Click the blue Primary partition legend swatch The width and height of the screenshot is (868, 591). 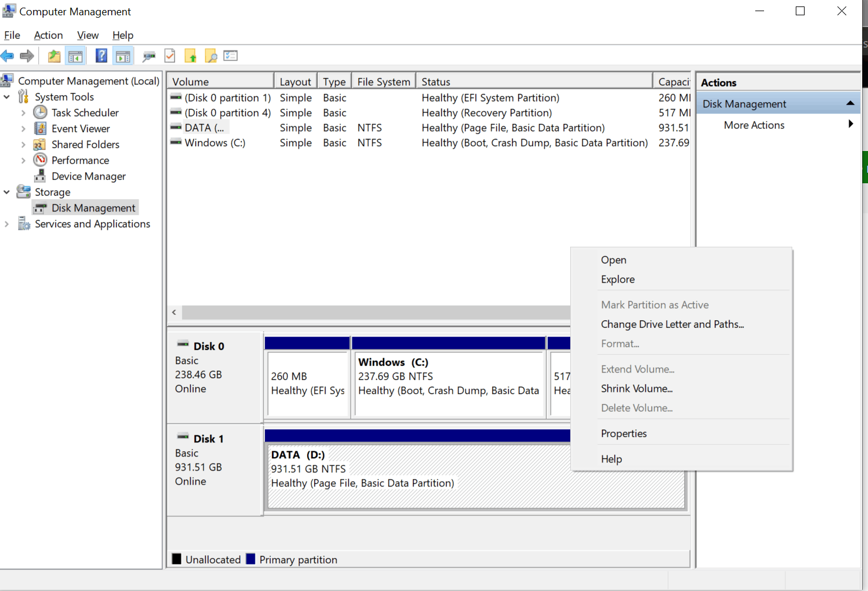point(251,559)
